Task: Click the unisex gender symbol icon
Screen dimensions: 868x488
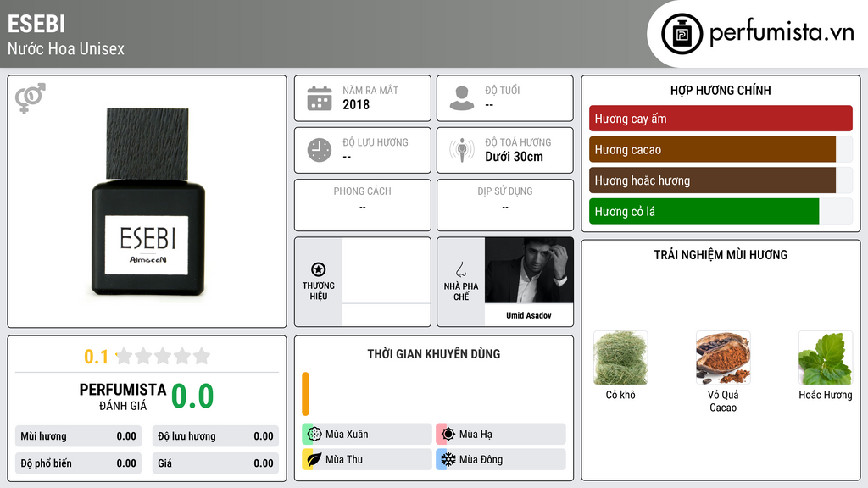Action: tap(30, 98)
